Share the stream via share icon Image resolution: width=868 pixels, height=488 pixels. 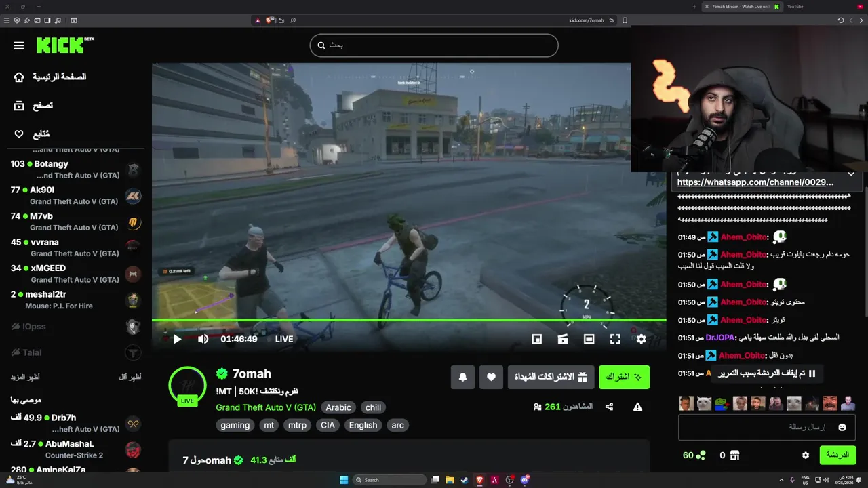pos(609,407)
